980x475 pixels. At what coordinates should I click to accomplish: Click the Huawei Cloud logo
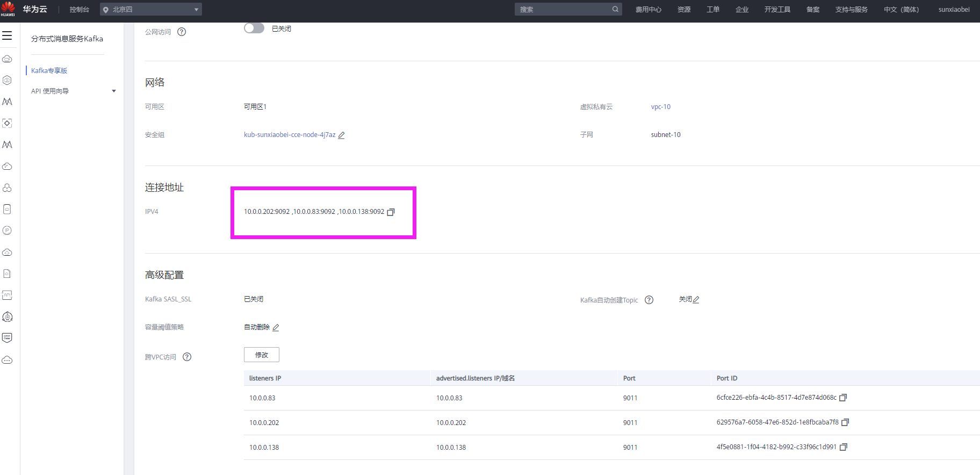pos(8,9)
